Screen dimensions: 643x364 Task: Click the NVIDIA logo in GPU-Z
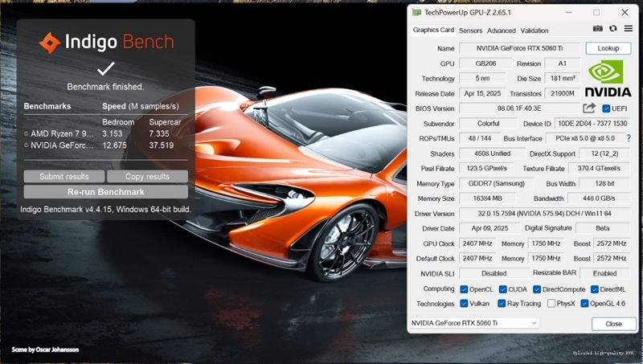pos(608,79)
